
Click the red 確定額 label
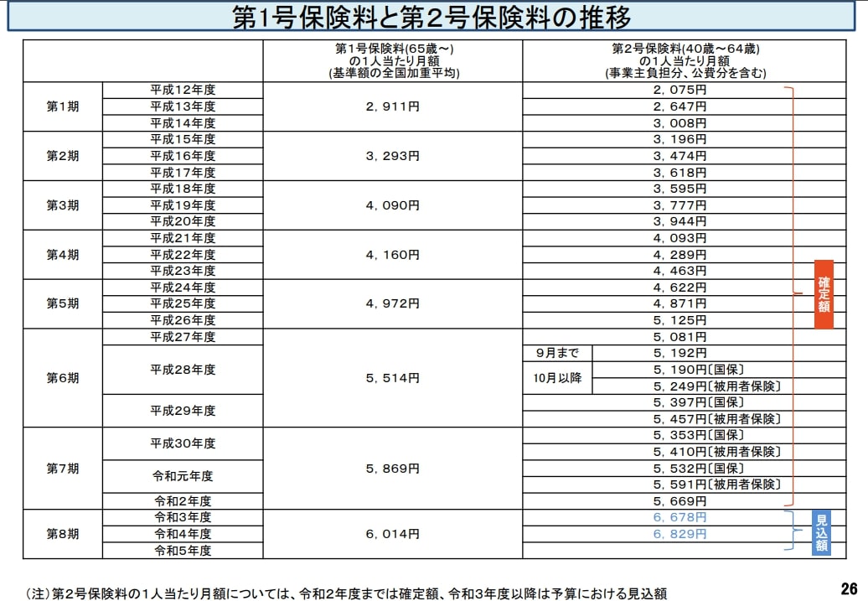coord(824,294)
